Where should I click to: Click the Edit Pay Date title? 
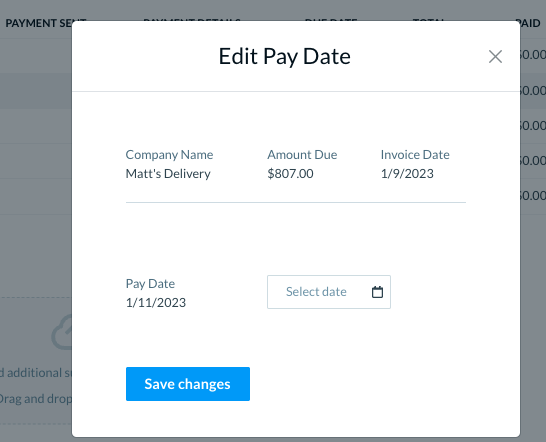(284, 56)
